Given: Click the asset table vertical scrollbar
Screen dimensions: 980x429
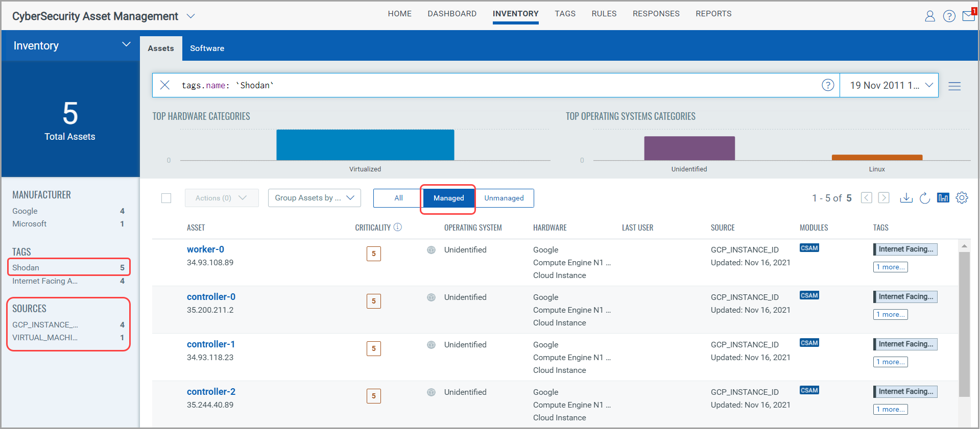Looking at the screenshot, I should point(964,324).
